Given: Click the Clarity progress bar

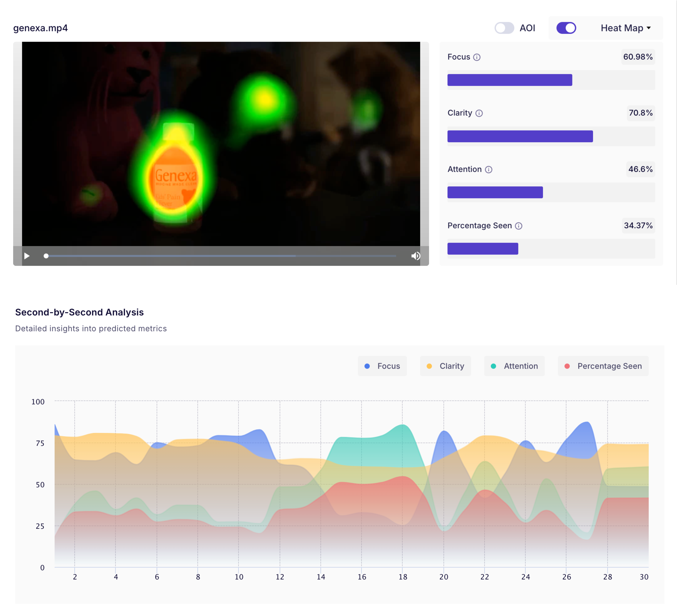Looking at the screenshot, I should [x=551, y=136].
